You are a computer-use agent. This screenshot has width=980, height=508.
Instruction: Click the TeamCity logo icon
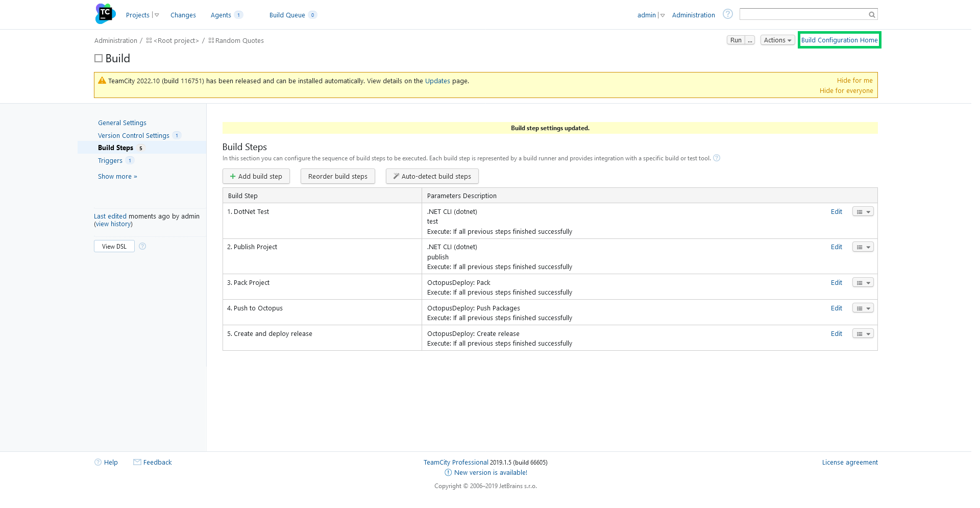coord(106,14)
